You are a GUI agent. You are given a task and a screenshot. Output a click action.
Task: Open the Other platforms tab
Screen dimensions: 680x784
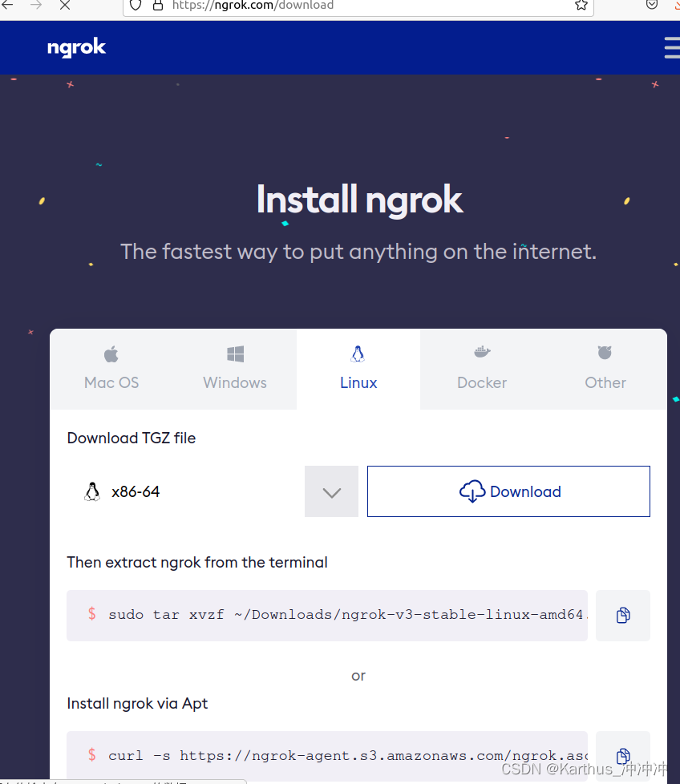[605, 369]
